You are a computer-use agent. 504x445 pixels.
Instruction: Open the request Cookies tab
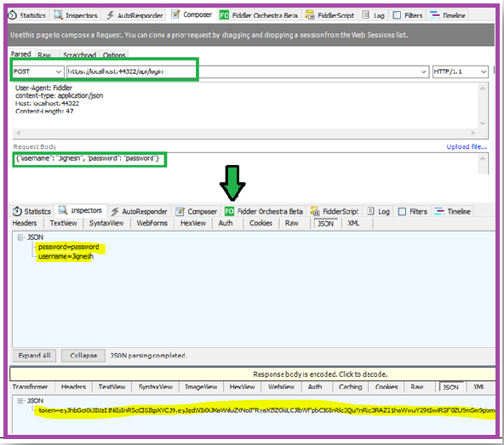pyautogui.click(x=261, y=223)
